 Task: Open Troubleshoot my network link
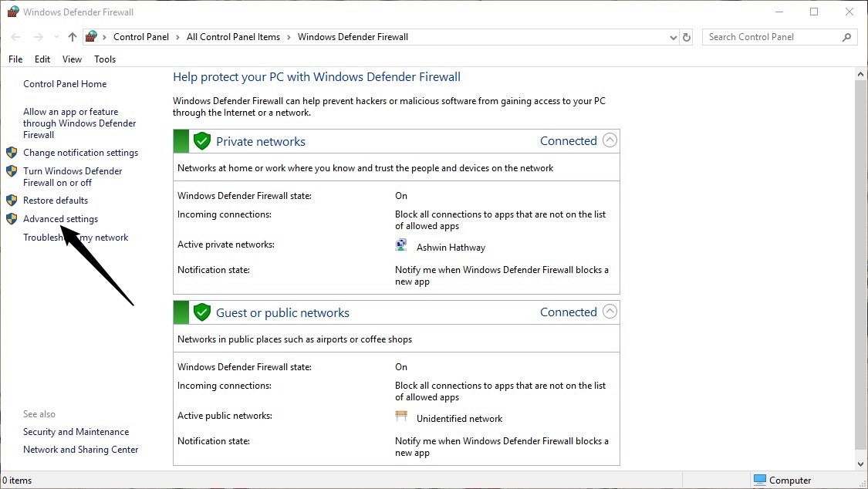(76, 238)
